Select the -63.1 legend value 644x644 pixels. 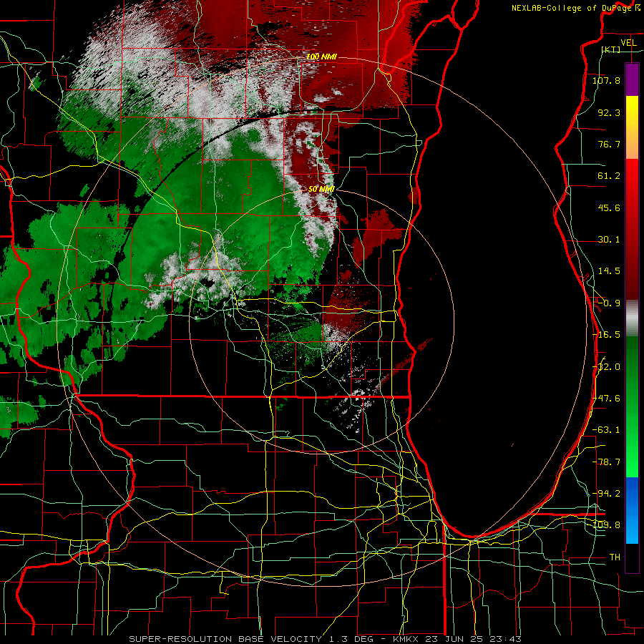pyautogui.click(x=606, y=430)
